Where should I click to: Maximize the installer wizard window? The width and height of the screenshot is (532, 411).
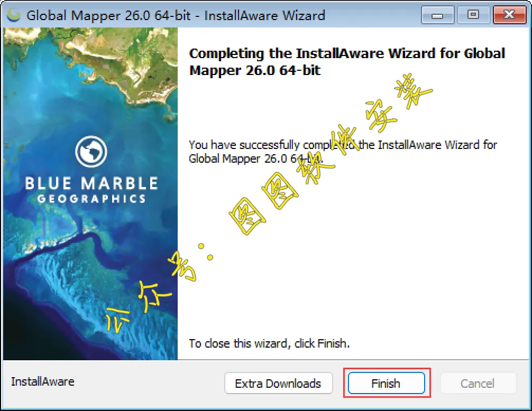point(473,15)
